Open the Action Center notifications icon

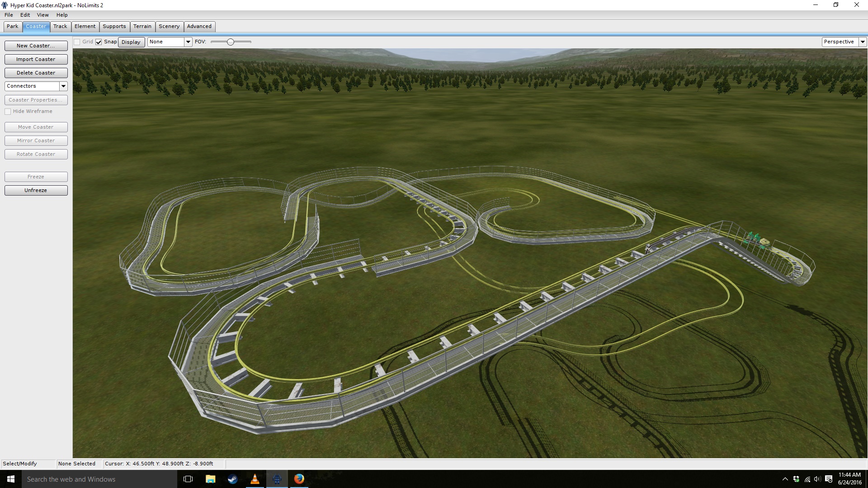(828, 479)
